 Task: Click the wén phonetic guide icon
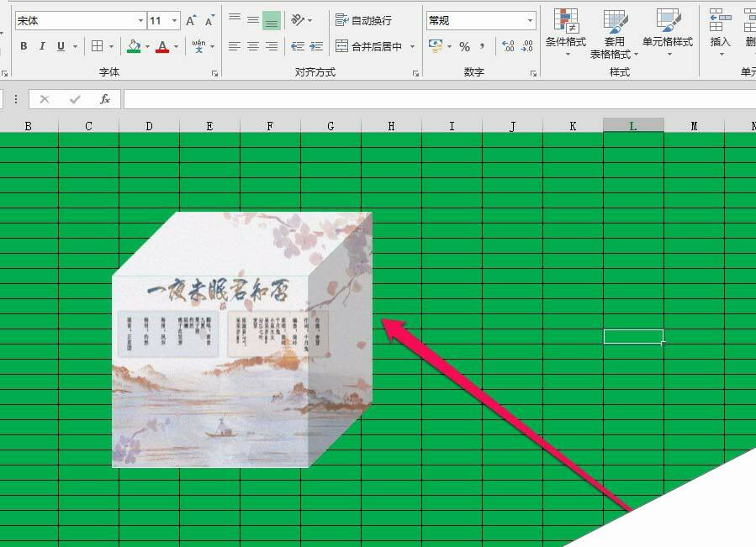point(198,46)
